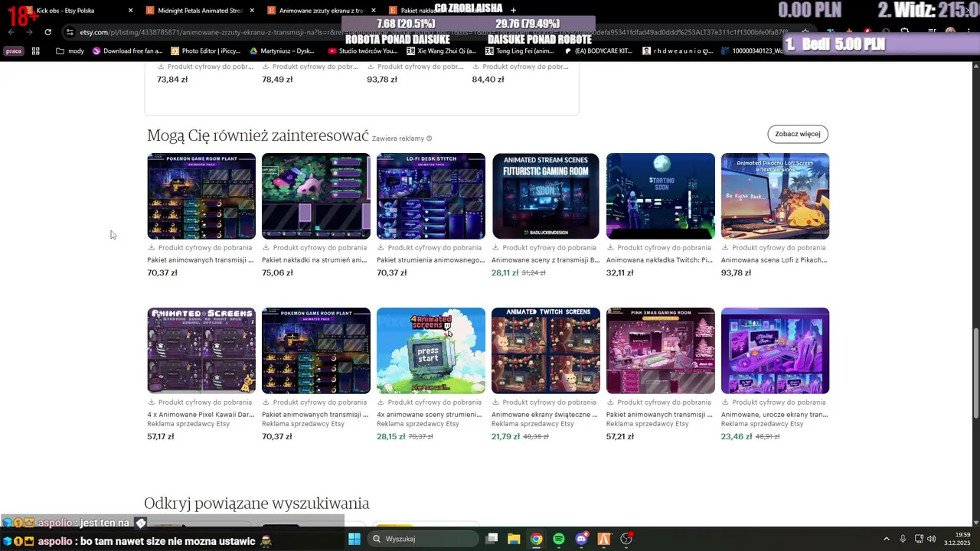980x551 pixels.
Task: Open 4 x Animowane Pixel Kawaii Dar... listing
Action: pyautogui.click(x=201, y=415)
